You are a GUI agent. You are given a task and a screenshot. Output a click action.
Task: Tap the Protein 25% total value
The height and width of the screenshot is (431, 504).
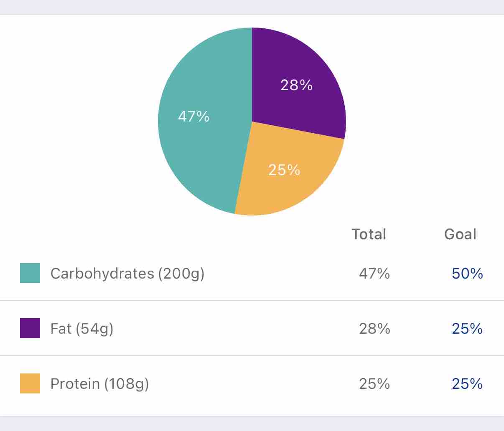click(374, 384)
